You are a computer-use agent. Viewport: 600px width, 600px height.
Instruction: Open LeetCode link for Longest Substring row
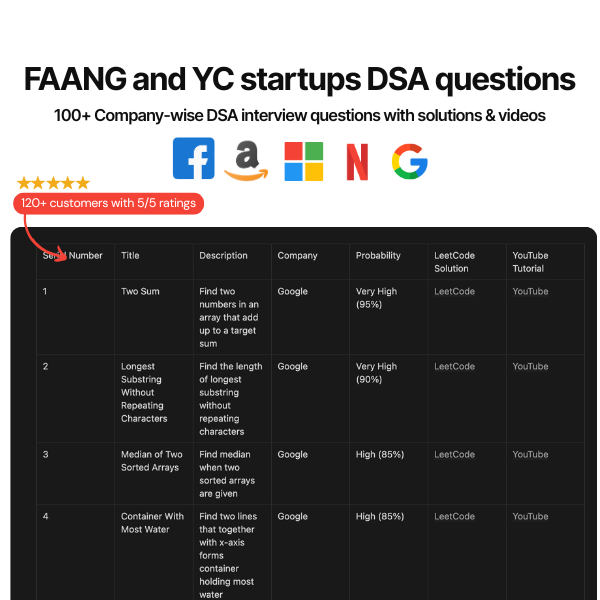(454, 366)
